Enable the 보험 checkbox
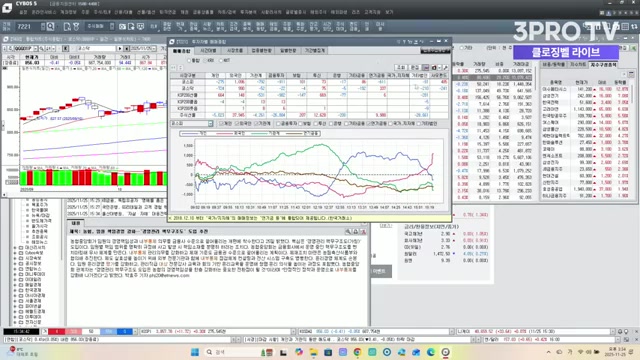The width and height of the screenshot is (640, 360). pyautogui.click(x=301, y=123)
